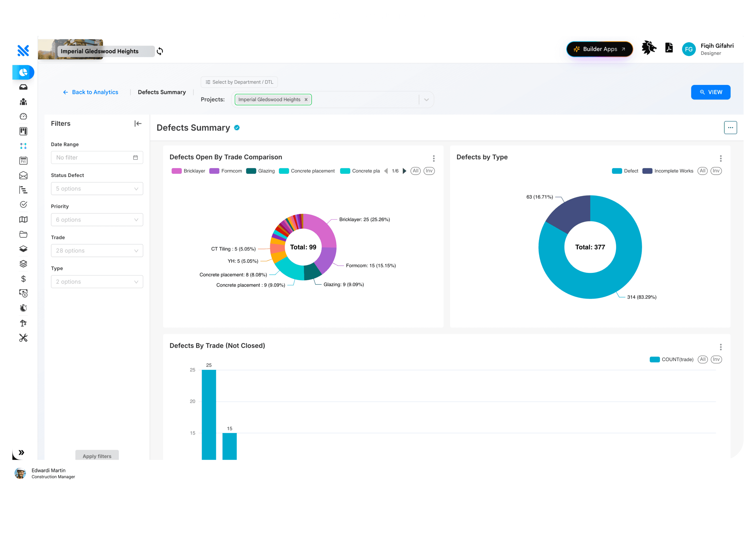Go to previous legend page arrow
Image resolution: width=756 pixels, height=534 pixels.
[x=386, y=171]
